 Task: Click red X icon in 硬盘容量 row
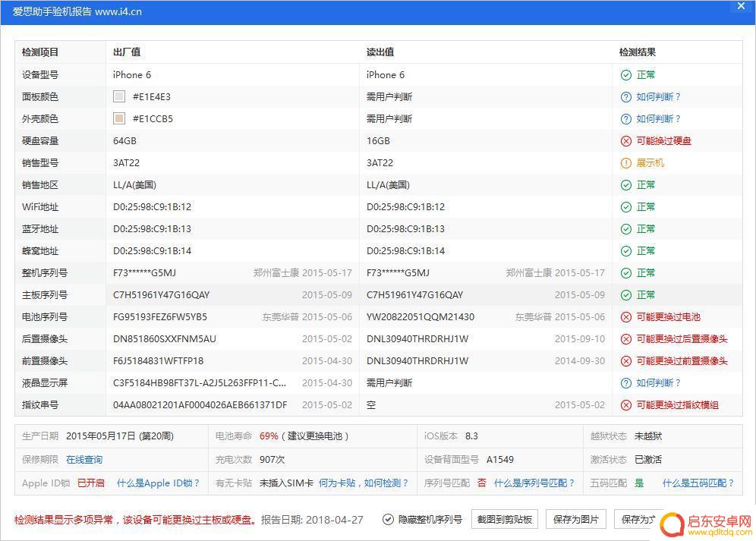(x=625, y=141)
